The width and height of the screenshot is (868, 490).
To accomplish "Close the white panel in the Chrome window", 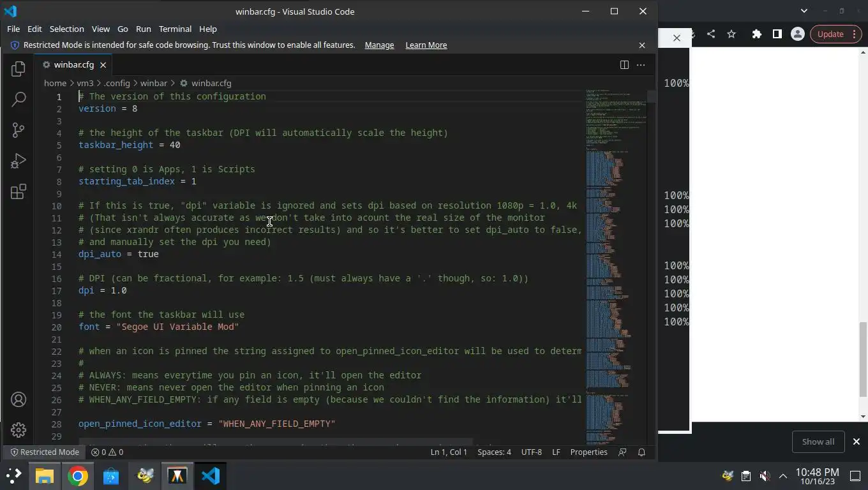I will [677, 38].
